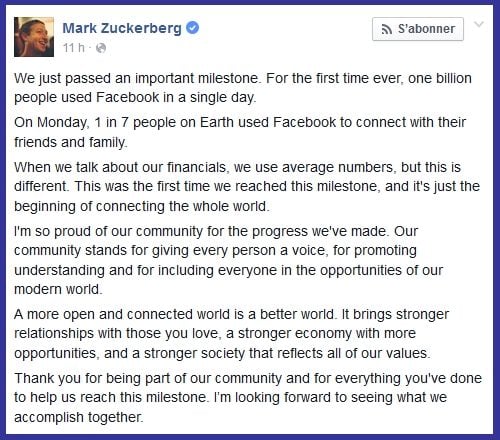
Task: Open the Mark Zuckerberg profile name link
Action: pos(122,28)
